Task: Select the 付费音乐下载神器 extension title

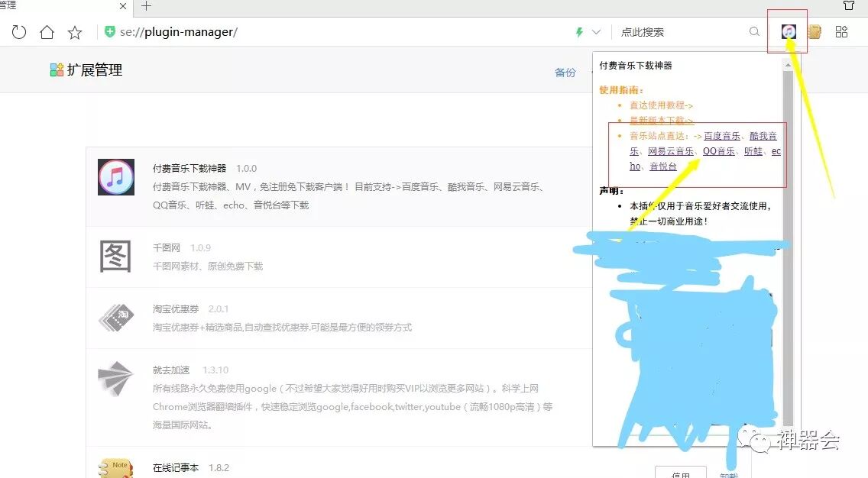Action: 189,168
